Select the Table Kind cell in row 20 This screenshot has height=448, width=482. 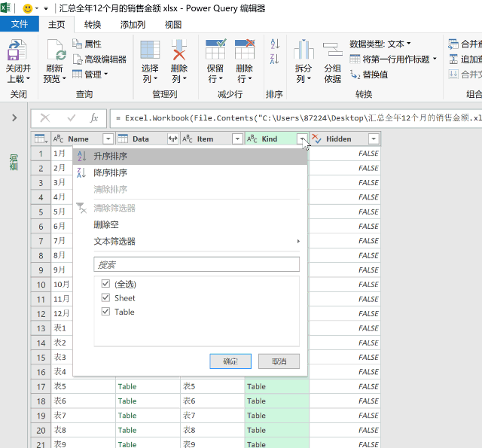click(277, 430)
